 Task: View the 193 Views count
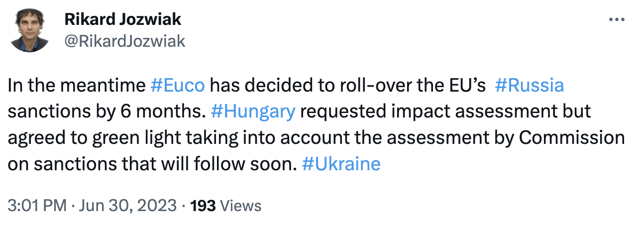coord(224,205)
